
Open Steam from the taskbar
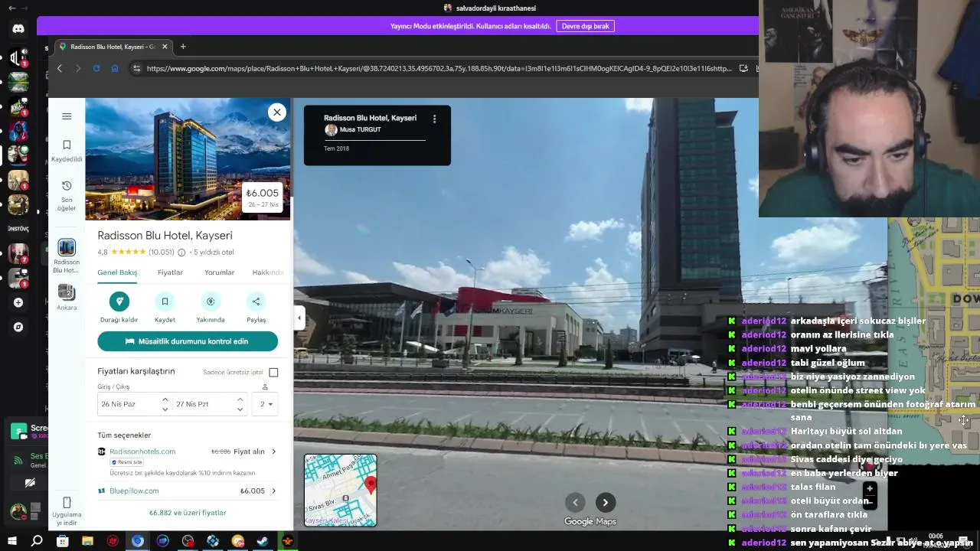point(263,541)
